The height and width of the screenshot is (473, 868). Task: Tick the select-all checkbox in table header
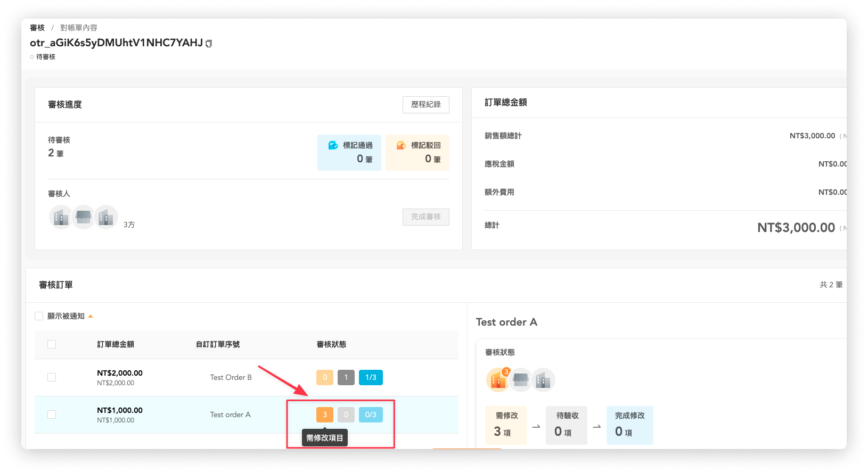pyautogui.click(x=52, y=344)
